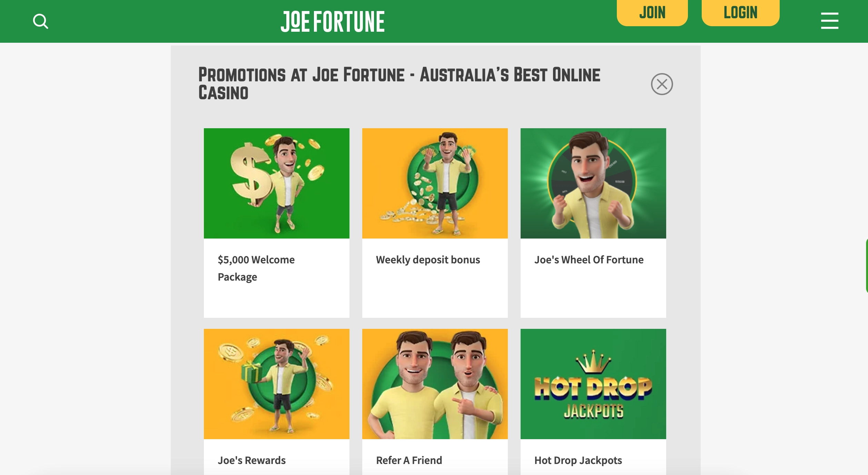Click the green side tab at right edge
Screen dimensions: 868x475
click(866, 265)
